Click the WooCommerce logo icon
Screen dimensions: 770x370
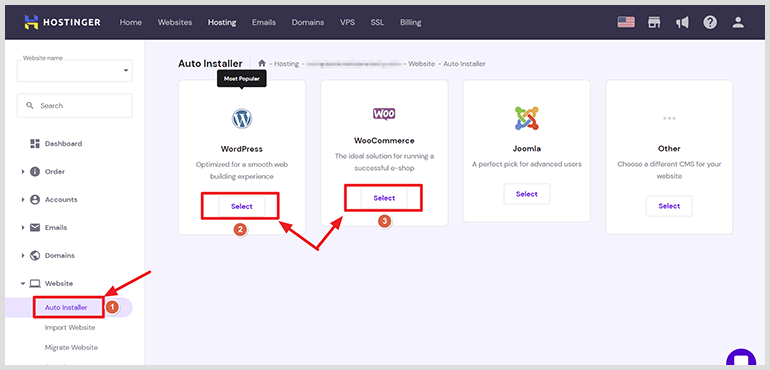pyautogui.click(x=384, y=114)
